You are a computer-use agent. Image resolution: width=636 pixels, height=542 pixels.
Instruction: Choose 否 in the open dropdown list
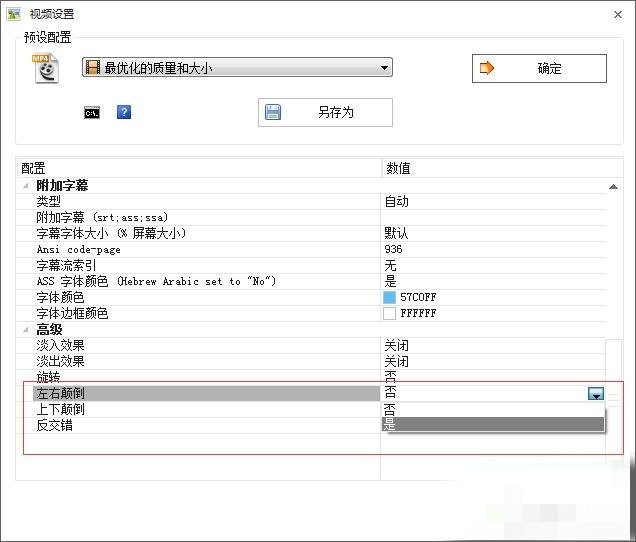point(493,409)
